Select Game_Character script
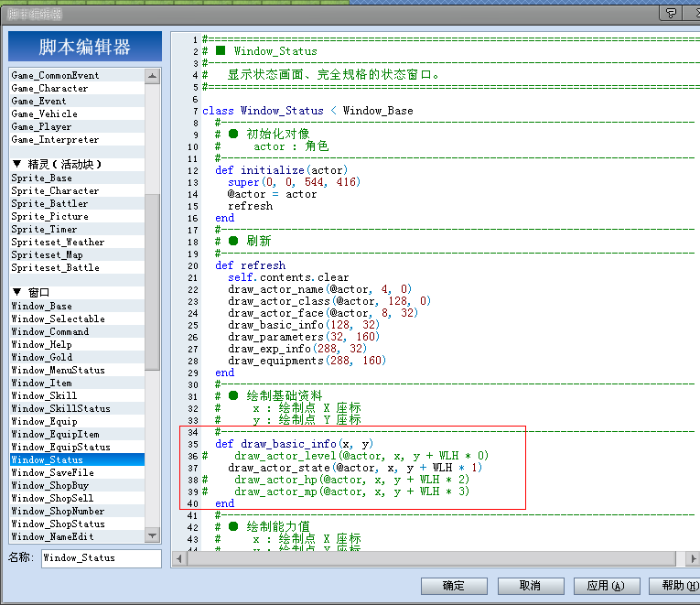This screenshot has height=605, width=700. pos(77,88)
